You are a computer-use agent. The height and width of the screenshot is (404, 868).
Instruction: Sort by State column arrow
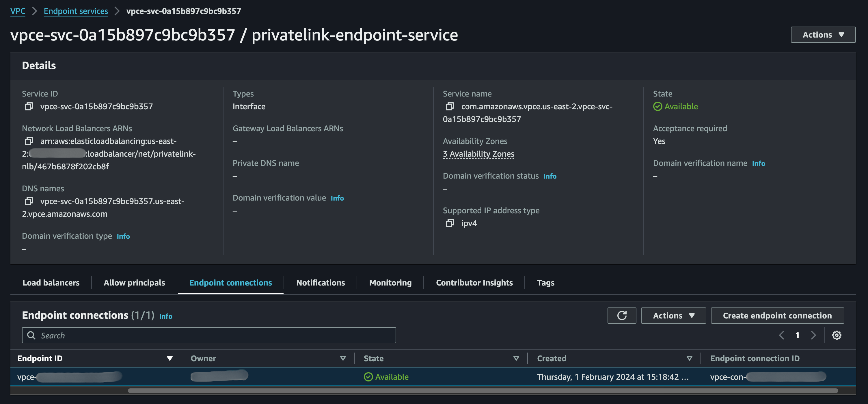pyautogui.click(x=516, y=358)
